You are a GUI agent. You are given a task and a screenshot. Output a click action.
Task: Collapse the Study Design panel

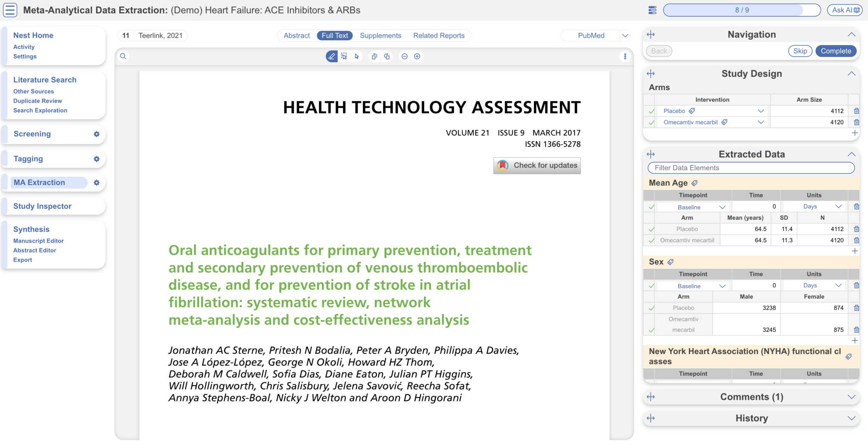pos(852,73)
